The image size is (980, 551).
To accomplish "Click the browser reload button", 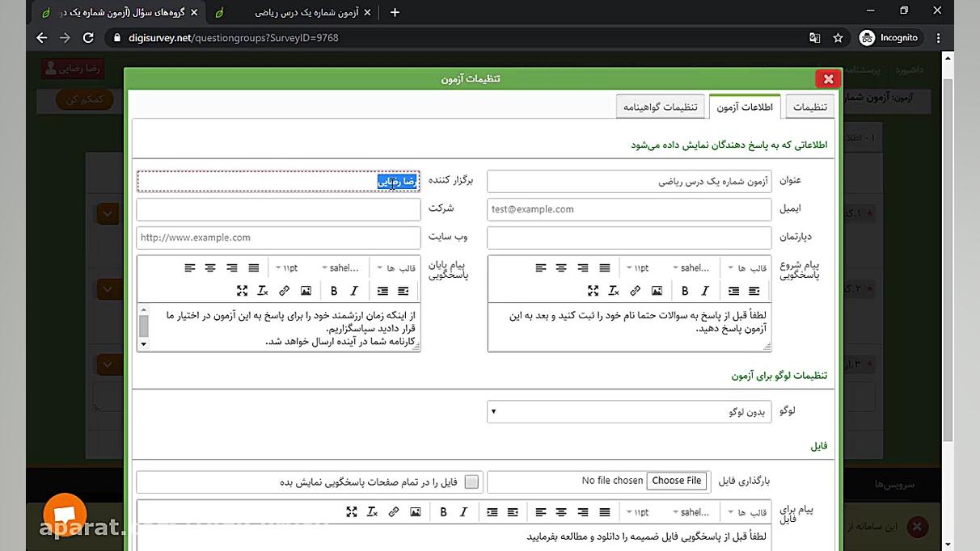I will tap(88, 38).
